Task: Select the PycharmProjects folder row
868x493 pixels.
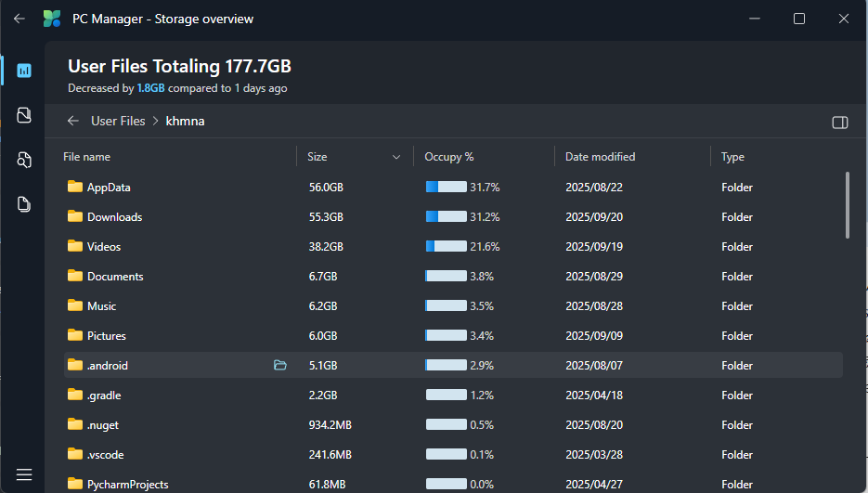Action: coord(453,484)
